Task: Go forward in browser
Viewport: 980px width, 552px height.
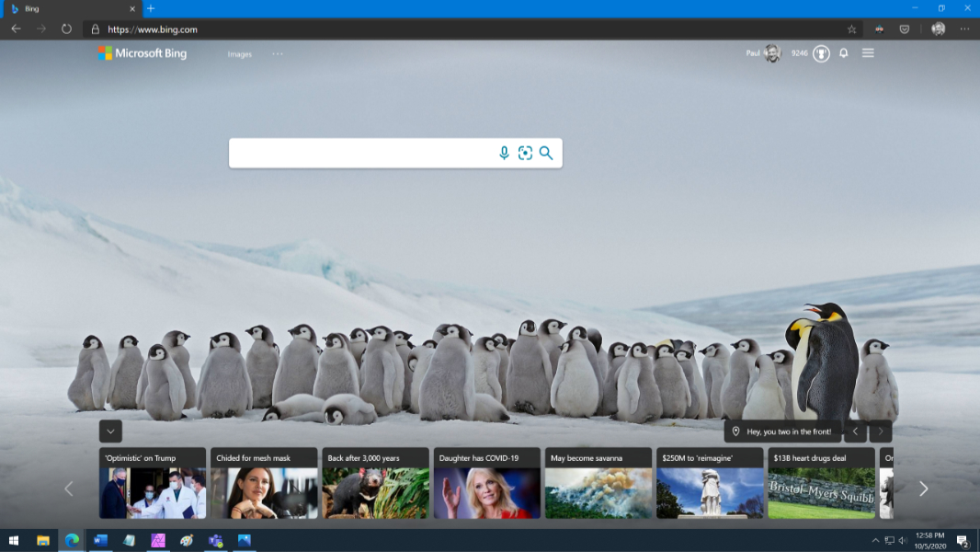Action: 41,29
